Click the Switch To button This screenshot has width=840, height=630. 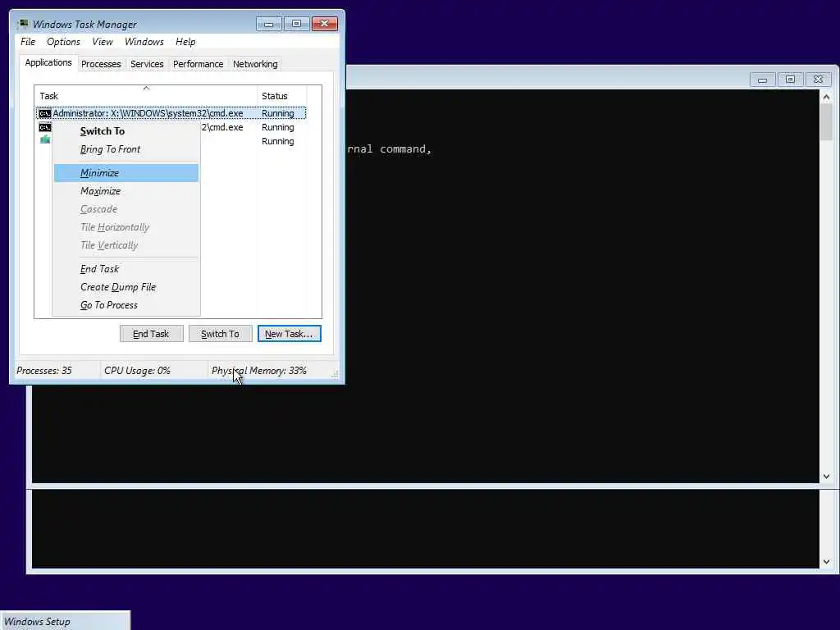click(220, 334)
